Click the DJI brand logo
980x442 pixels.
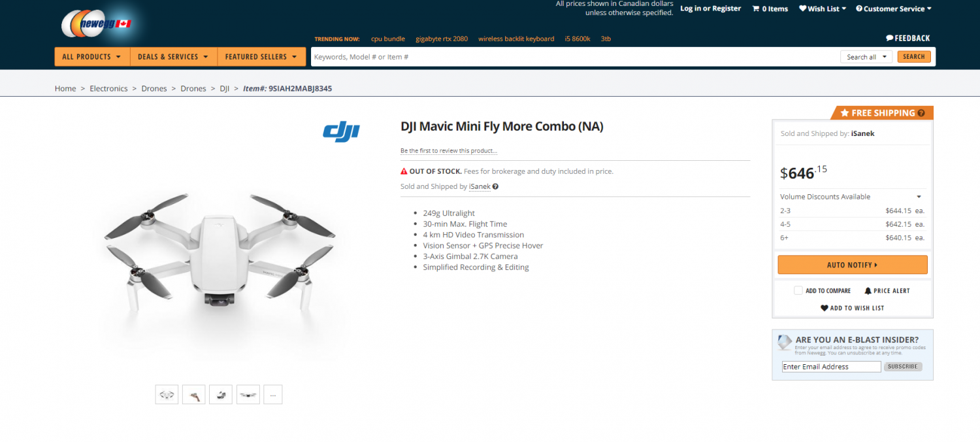pos(341,131)
